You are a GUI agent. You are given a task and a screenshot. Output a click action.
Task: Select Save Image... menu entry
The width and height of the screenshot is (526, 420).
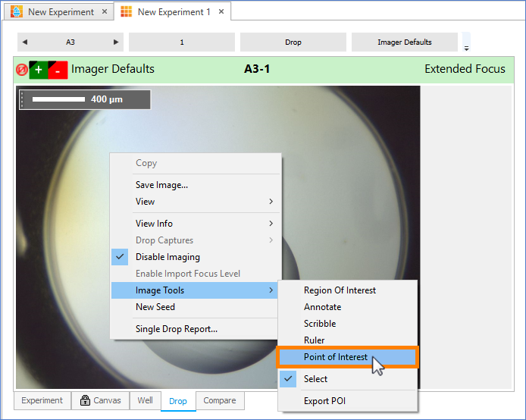tap(196, 185)
